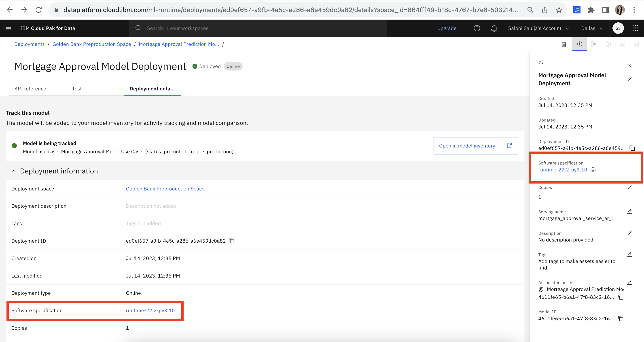Open the history panel icon
This screenshot has height=342, width=644.
click(x=608, y=44)
